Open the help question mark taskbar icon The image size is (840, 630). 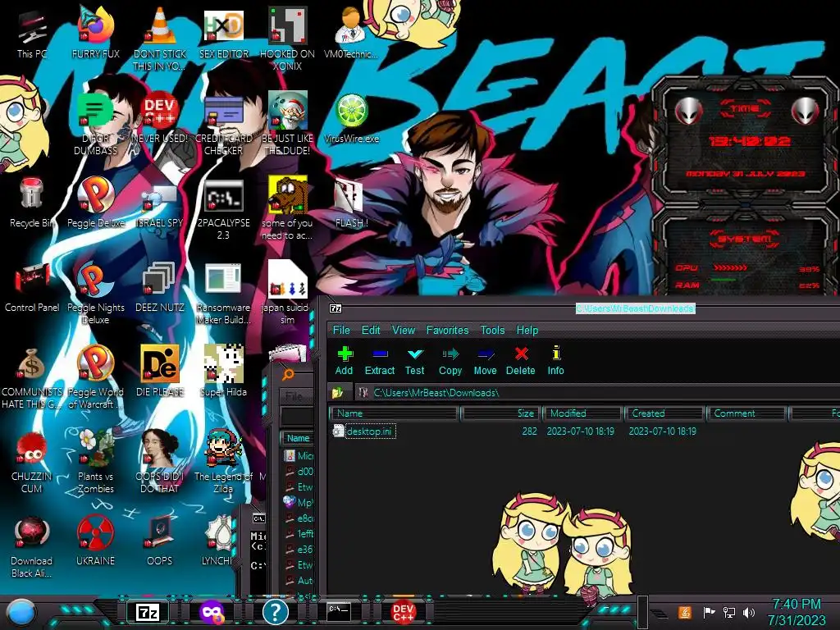click(276, 612)
